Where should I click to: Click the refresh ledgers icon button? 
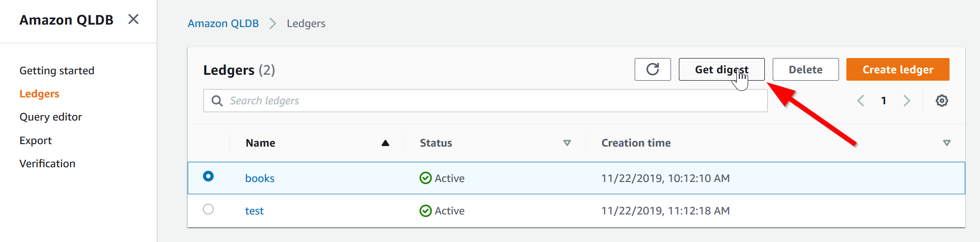click(652, 69)
